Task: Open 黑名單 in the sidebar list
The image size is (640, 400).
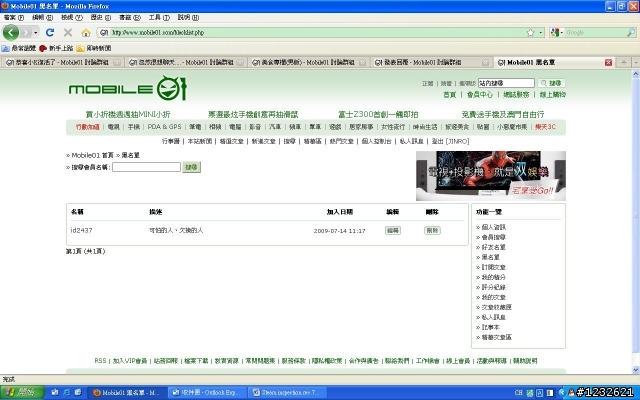Action: [x=490, y=257]
